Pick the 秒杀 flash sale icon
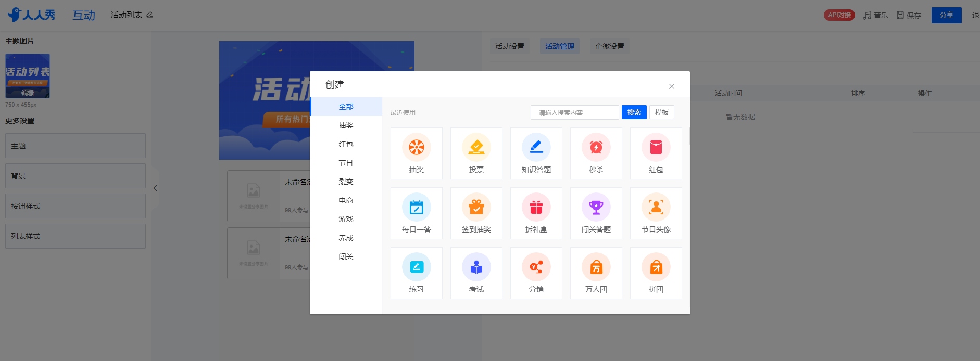 [596, 147]
